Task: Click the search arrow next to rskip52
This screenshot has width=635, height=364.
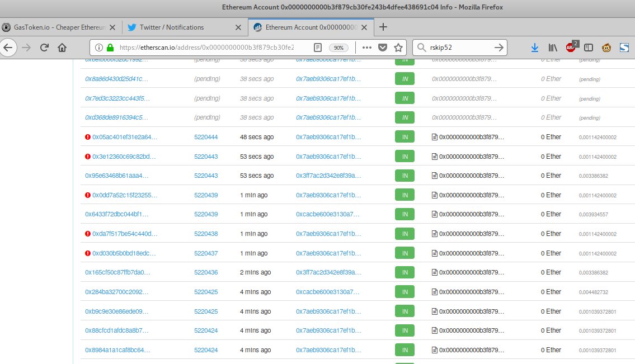Action: pyautogui.click(x=498, y=48)
